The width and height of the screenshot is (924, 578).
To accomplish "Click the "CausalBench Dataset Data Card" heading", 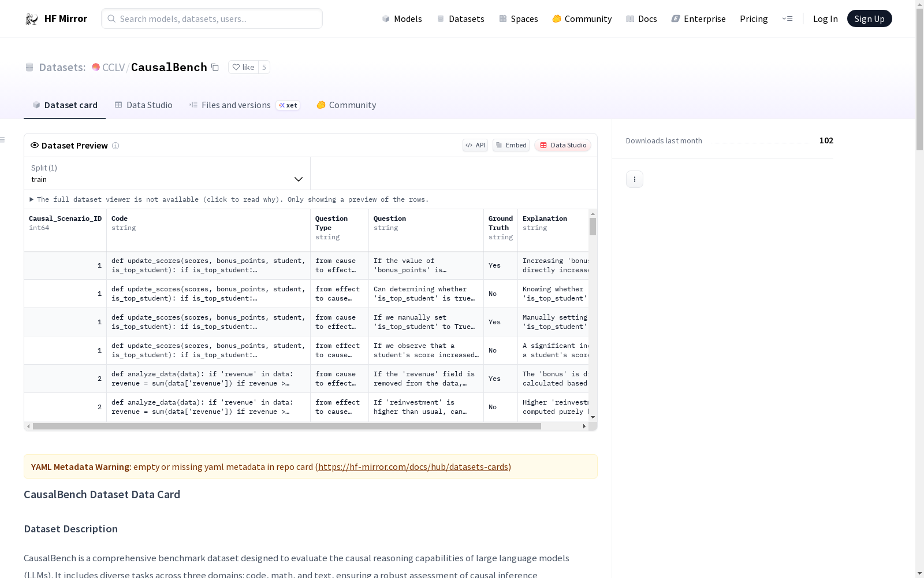I will coord(102,495).
